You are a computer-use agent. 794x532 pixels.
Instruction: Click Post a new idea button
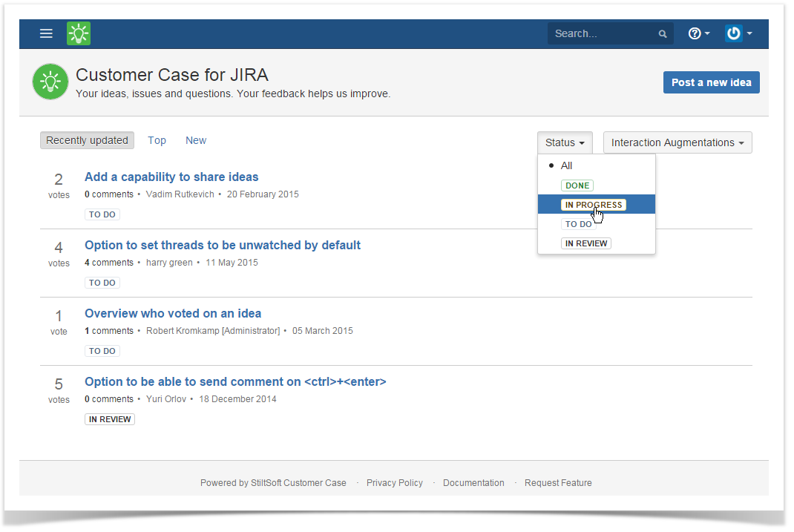click(x=711, y=82)
